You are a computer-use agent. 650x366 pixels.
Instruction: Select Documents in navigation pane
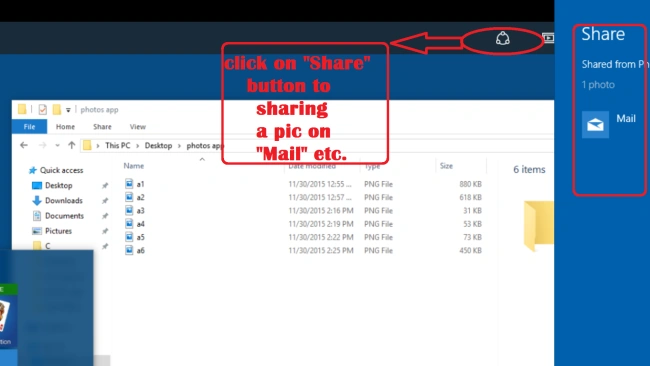pos(64,216)
